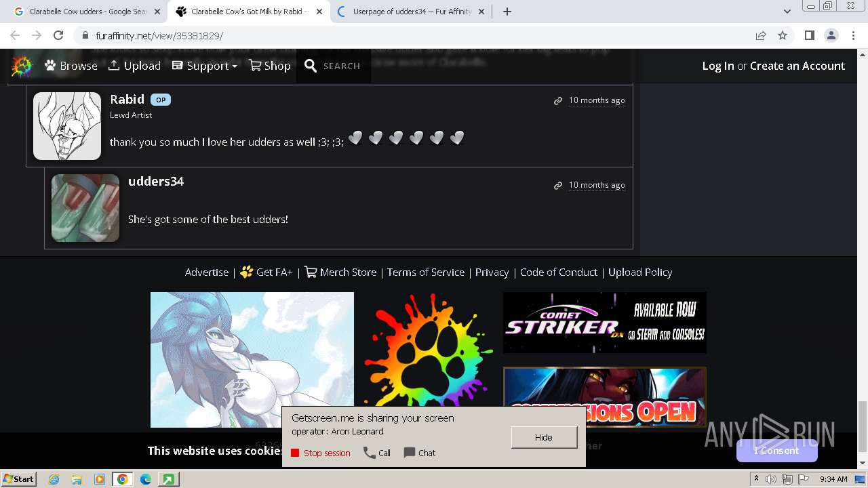Bookmark this page with star icon
The height and width of the screenshot is (488, 868).
(x=783, y=35)
